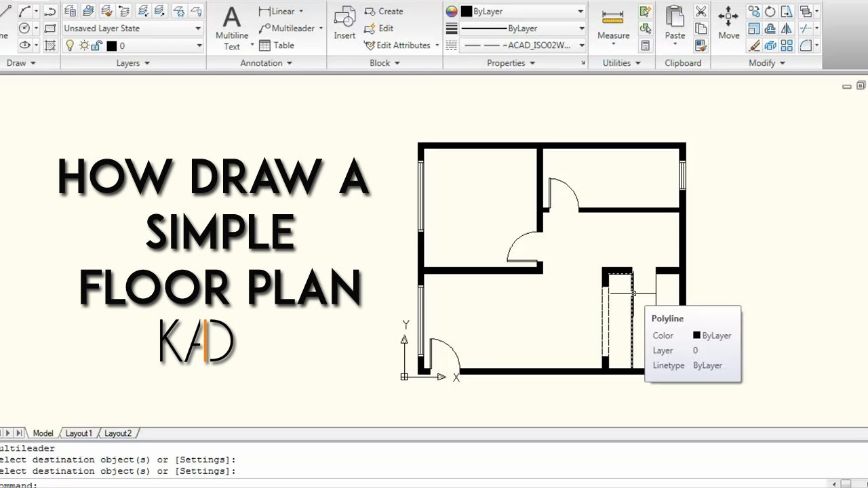Open the Linear dimension dropdown arrow
Viewport: 868px width, 488px height.
(301, 12)
